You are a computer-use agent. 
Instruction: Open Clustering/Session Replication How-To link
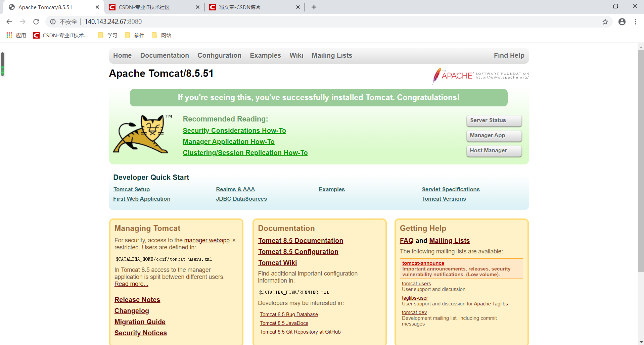245,153
